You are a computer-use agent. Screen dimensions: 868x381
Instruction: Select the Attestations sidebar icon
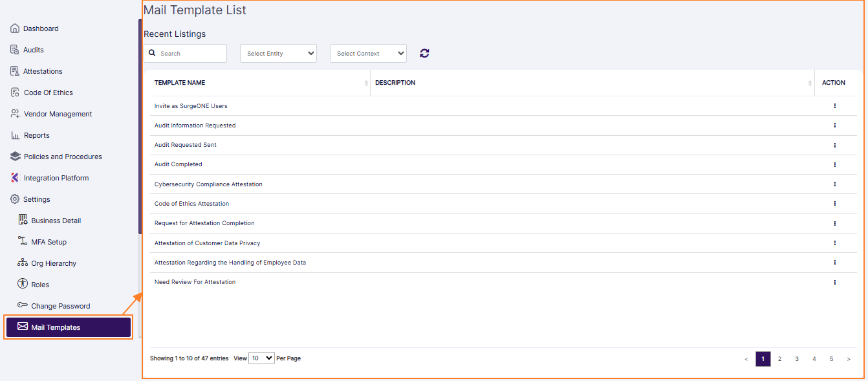tap(14, 71)
